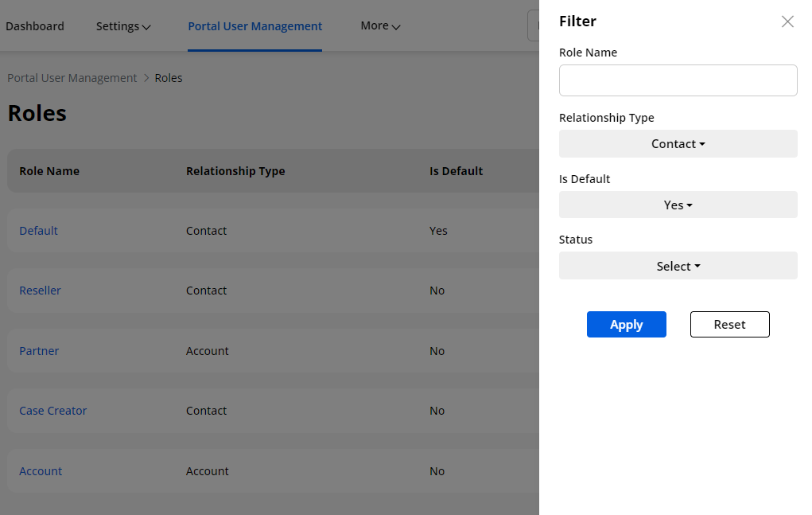The image size is (812, 515).
Task: Open the Is Default Yes dropdown
Action: click(x=678, y=205)
